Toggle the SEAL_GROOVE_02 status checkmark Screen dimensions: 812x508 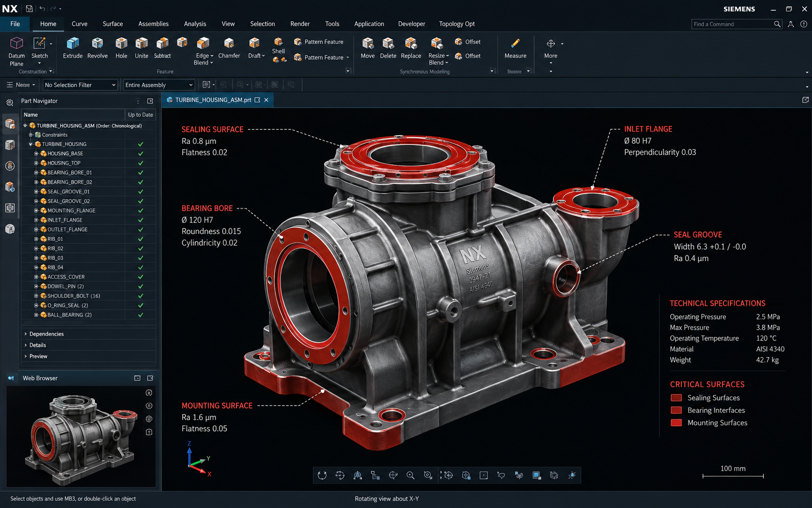[140, 201]
